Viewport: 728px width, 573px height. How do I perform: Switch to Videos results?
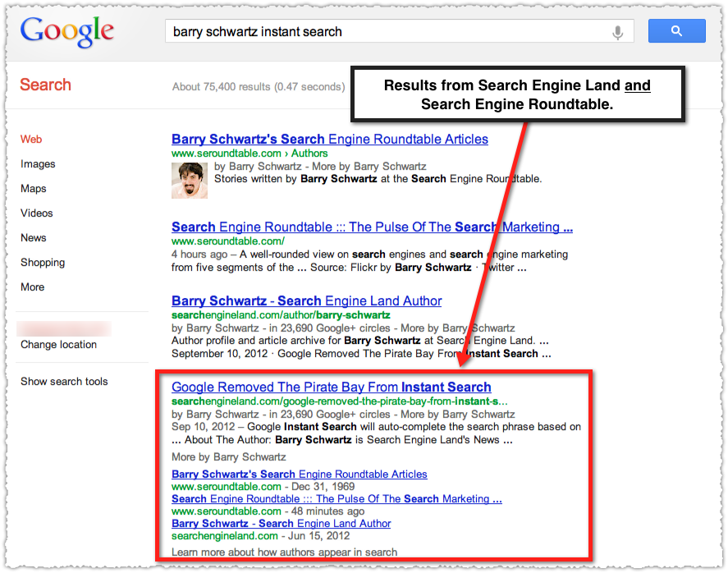[37, 213]
